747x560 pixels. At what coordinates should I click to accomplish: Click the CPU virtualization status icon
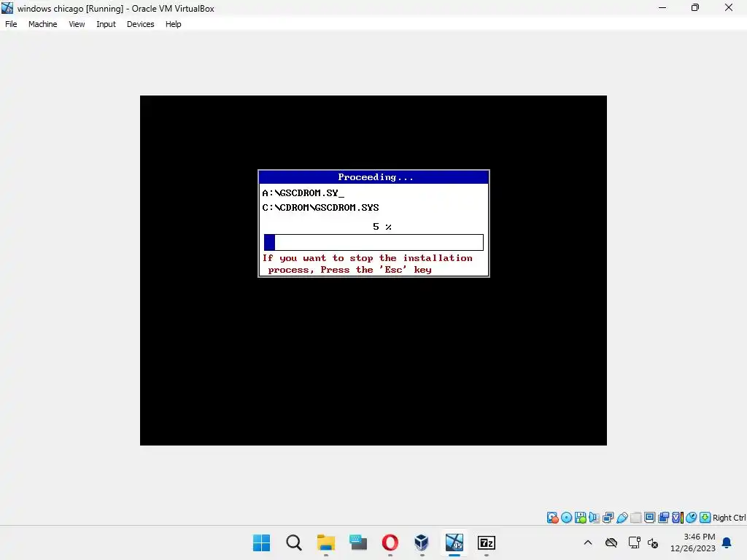coord(677,518)
